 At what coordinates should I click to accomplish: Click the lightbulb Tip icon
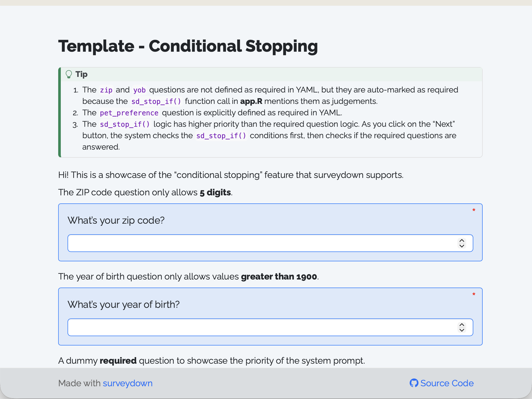(x=69, y=74)
